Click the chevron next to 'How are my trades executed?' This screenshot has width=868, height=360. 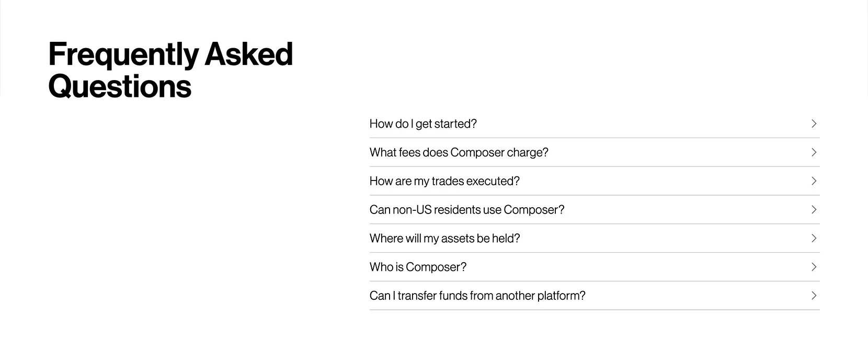[x=814, y=181]
